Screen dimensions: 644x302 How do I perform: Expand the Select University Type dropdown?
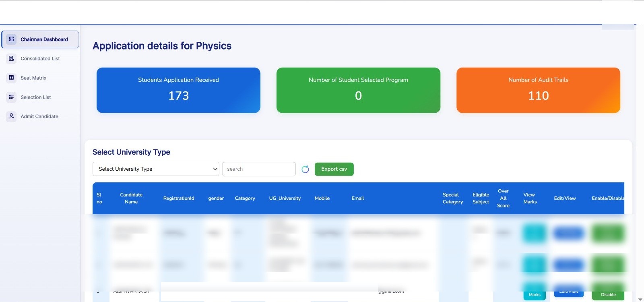pyautogui.click(x=156, y=169)
